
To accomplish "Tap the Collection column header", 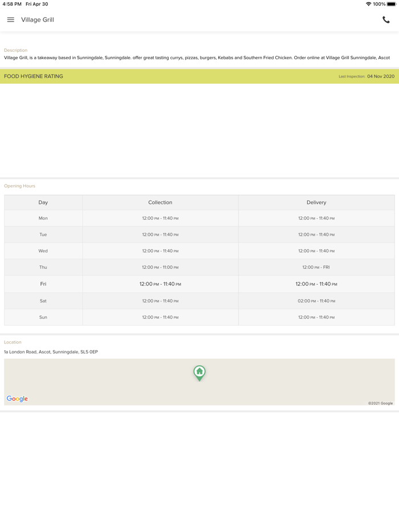I will coord(160,202).
